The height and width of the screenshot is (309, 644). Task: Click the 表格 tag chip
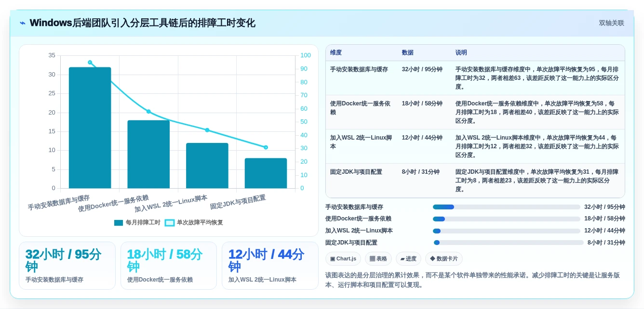pos(378,259)
